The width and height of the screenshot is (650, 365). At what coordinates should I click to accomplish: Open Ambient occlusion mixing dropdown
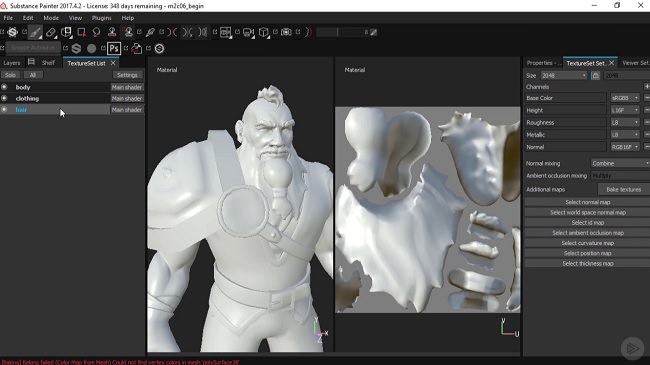[x=620, y=176]
